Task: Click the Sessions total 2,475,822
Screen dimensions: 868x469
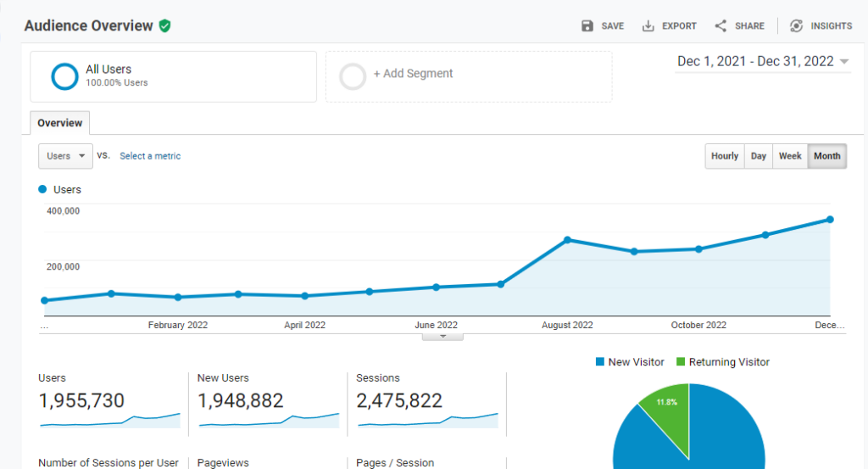Action: coord(399,400)
